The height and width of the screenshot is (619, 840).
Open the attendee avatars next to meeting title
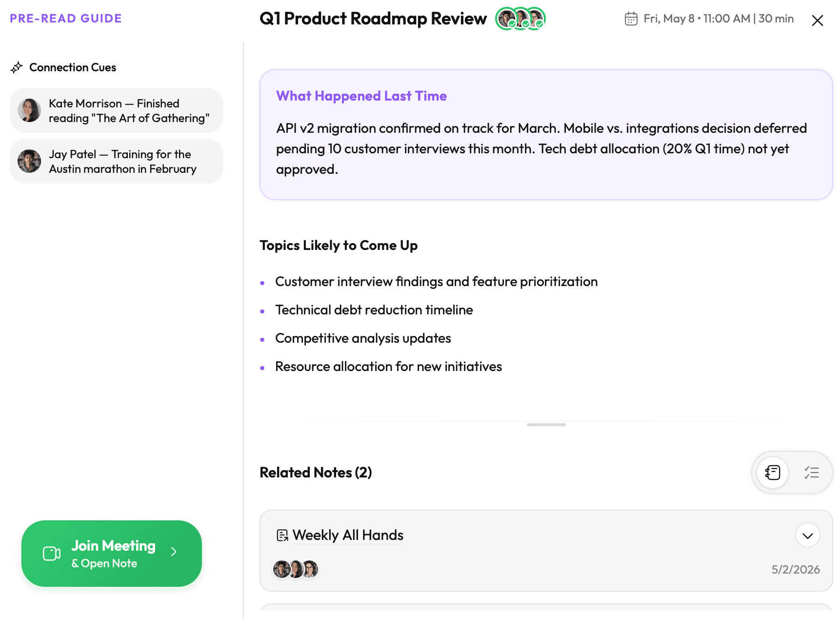(520, 19)
